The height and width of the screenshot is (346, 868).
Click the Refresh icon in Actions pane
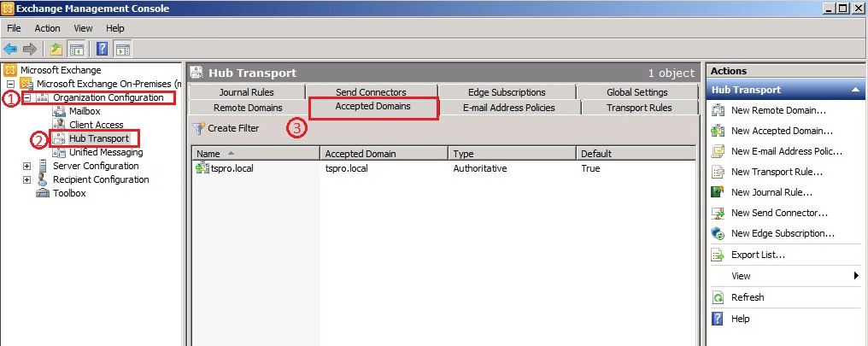click(x=718, y=297)
